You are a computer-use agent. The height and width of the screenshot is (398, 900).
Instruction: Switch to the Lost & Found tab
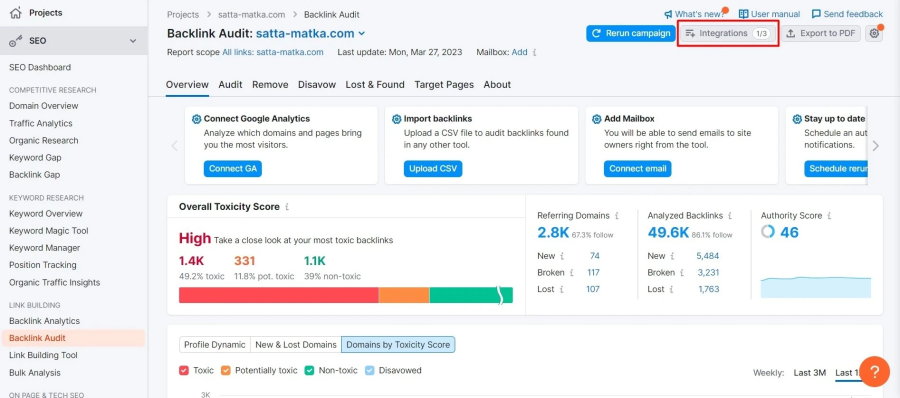(375, 84)
